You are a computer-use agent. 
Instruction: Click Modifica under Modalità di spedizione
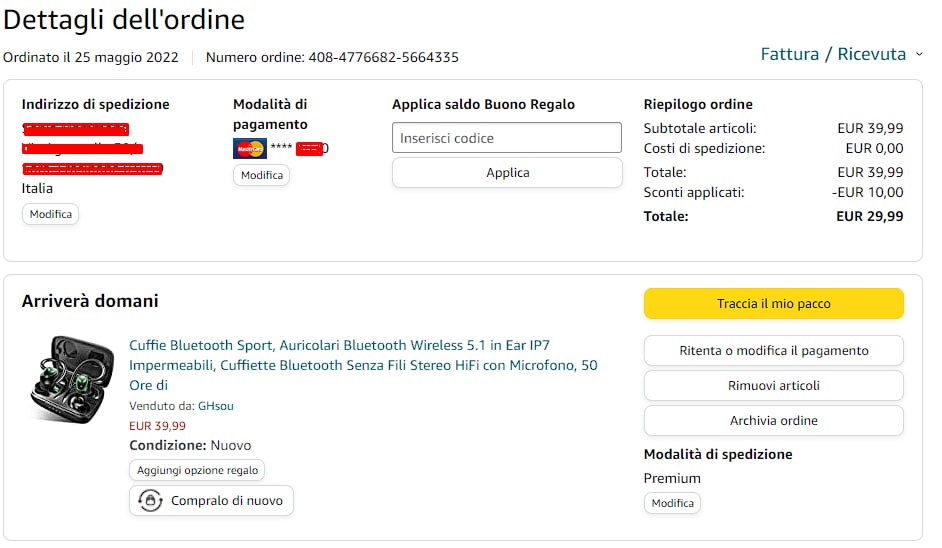672,503
